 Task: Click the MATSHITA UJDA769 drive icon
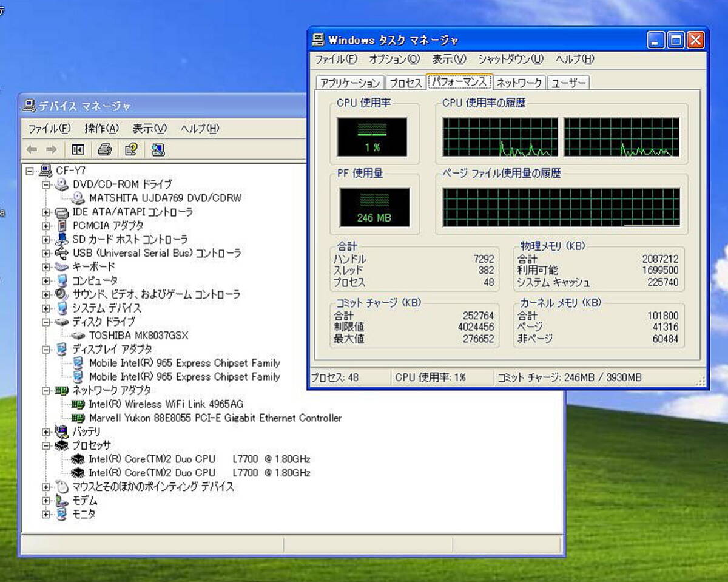[x=78, y=198]
